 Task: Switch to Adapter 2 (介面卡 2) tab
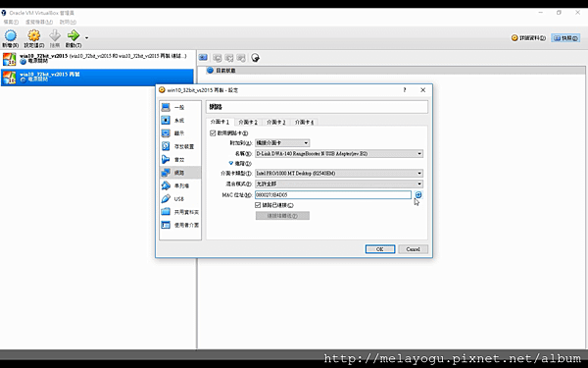click(x=248, y=122)
